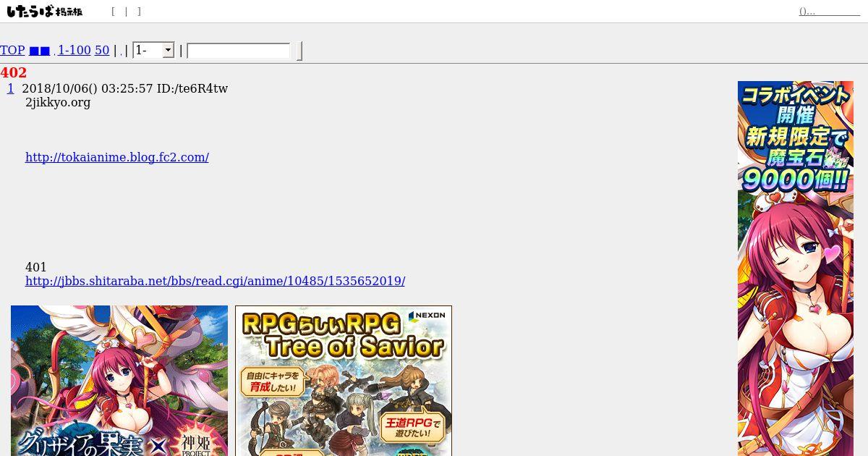Open the tall 9000個 collab event ad

pos(796,269)
